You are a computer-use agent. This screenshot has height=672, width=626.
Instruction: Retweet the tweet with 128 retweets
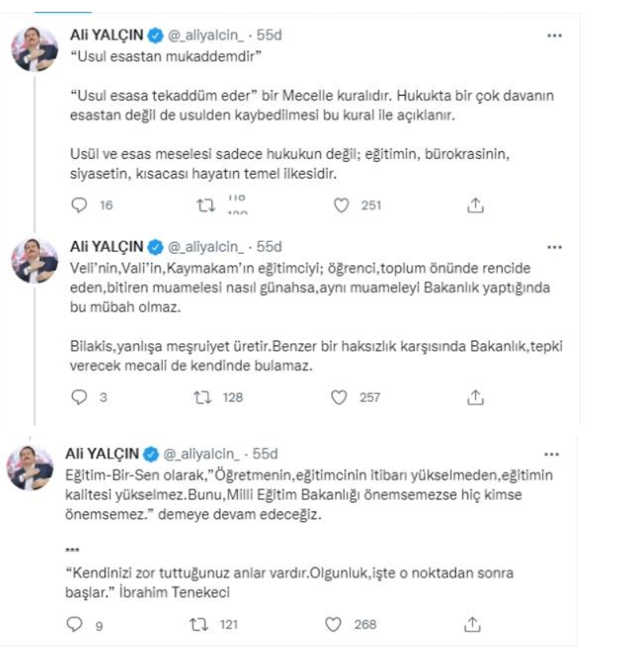click(x=208, y=398)
